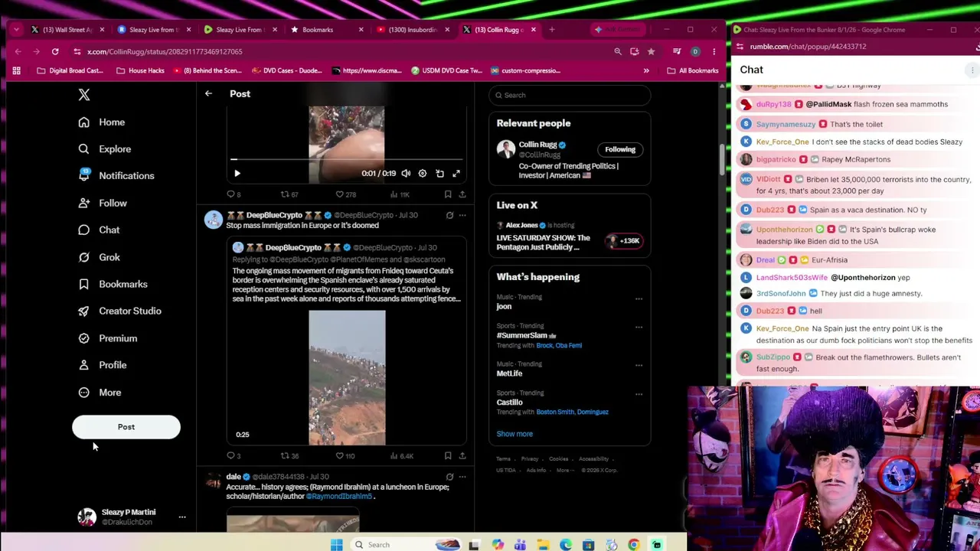Screen dimensions: 980x551
Task: Open options for the #SummerSlam trend
Action: tap(639, 328)
